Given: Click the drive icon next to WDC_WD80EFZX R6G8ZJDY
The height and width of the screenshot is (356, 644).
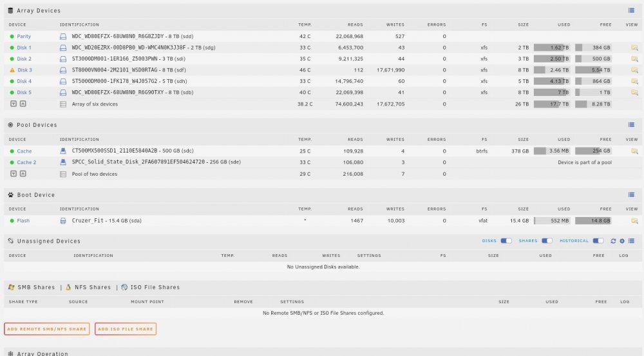Looking at the screenshot, I should click(x=63, y=37).
